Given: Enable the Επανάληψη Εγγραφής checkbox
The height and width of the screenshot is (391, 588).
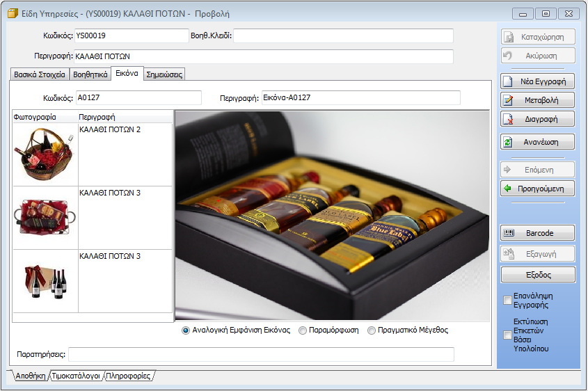Looking at the screenshot, I should pyautogui.click(x=507, y=301).
